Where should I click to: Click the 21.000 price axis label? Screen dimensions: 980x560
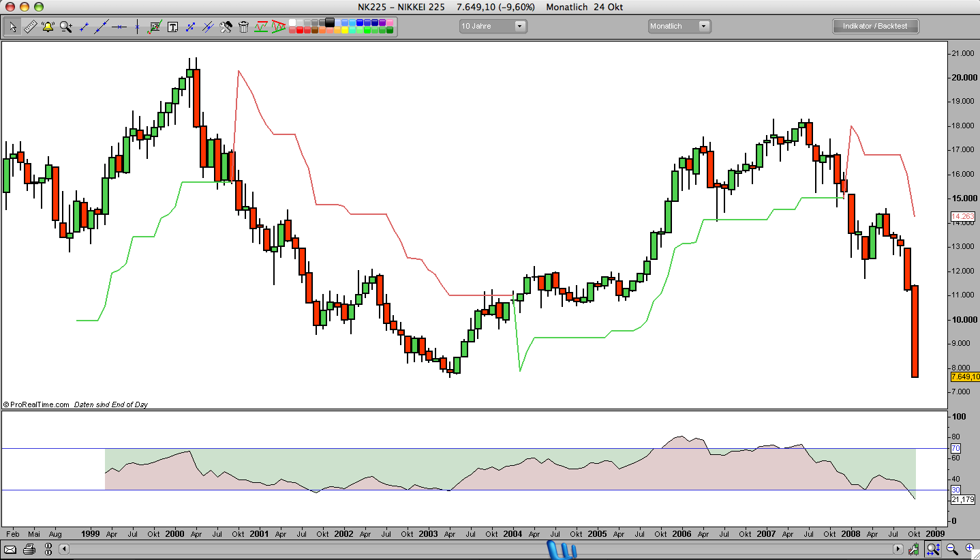[x=962, y=53]
